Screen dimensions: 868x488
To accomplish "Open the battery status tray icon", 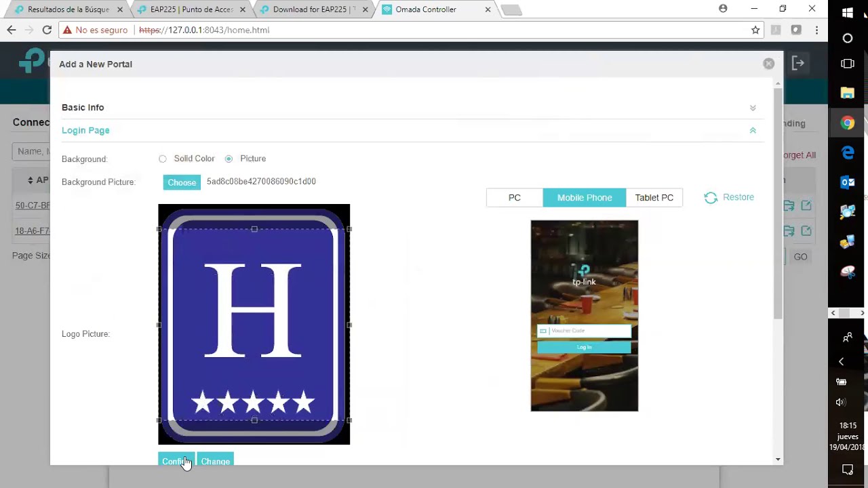I will pos(842,382).
